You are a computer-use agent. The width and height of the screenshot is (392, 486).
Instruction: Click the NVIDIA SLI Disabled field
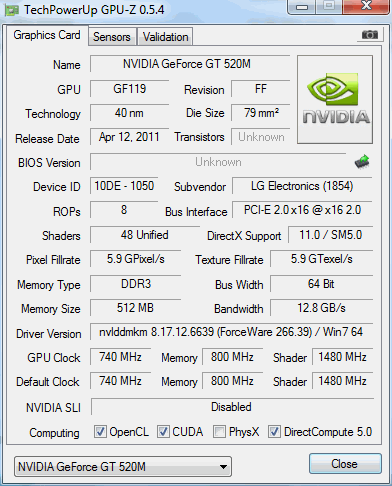(232, 407)
